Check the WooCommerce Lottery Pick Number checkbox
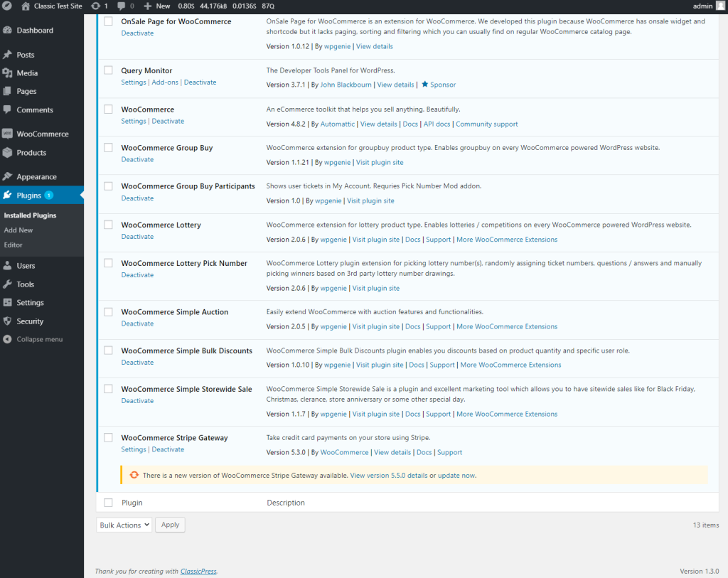 click(x=108, y=263)
